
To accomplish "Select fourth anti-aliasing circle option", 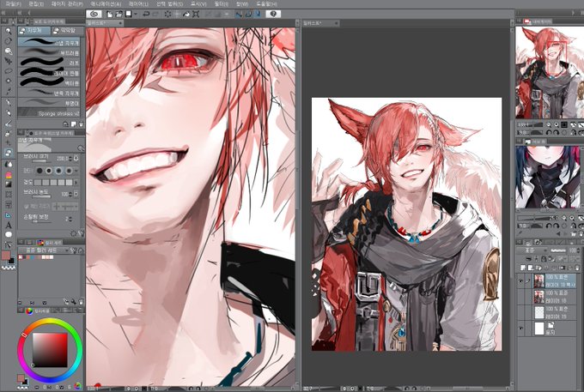I will [69, 171].
